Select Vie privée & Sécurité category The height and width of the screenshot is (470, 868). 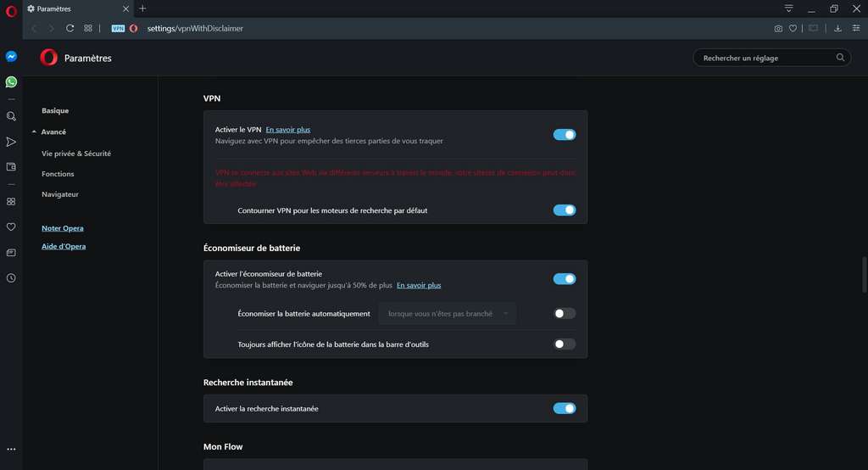point(76,154)
